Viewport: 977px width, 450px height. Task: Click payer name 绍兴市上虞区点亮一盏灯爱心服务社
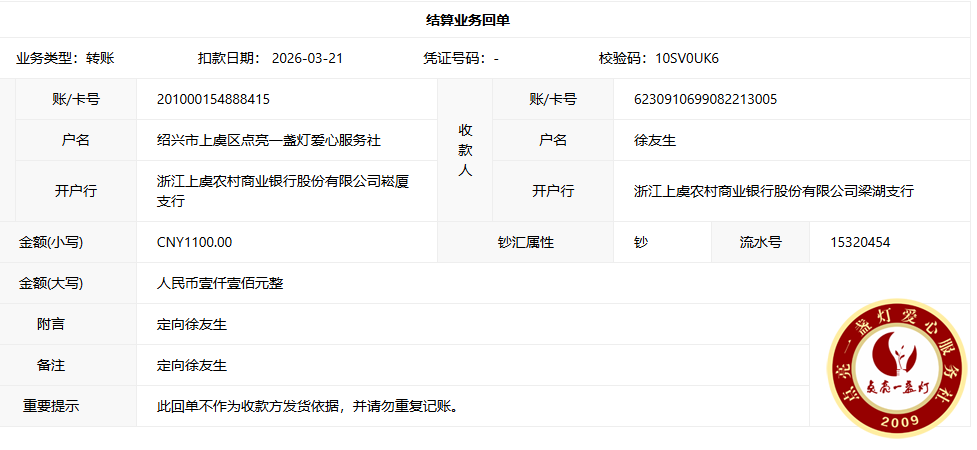pos(269,140)
